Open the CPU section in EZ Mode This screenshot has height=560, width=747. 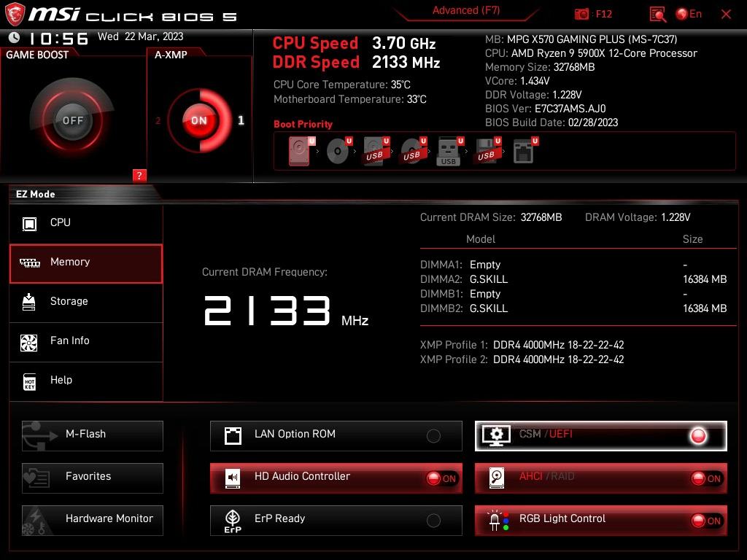click(86, 223)
